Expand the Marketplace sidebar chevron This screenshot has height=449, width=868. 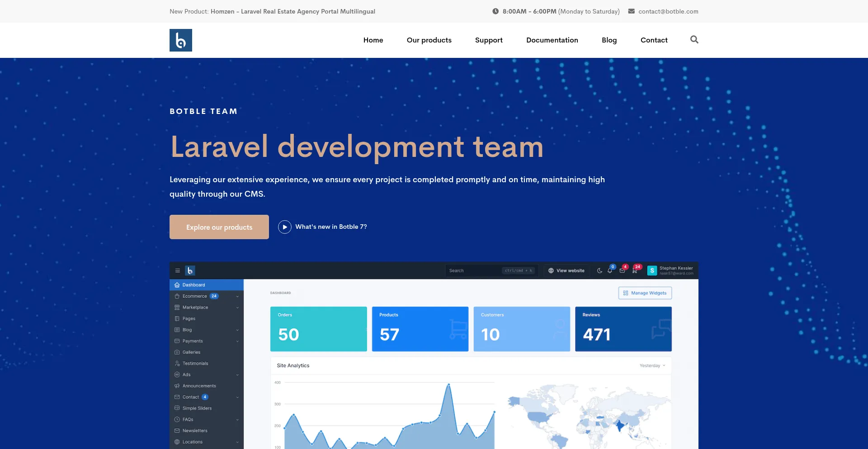point(237,307)
